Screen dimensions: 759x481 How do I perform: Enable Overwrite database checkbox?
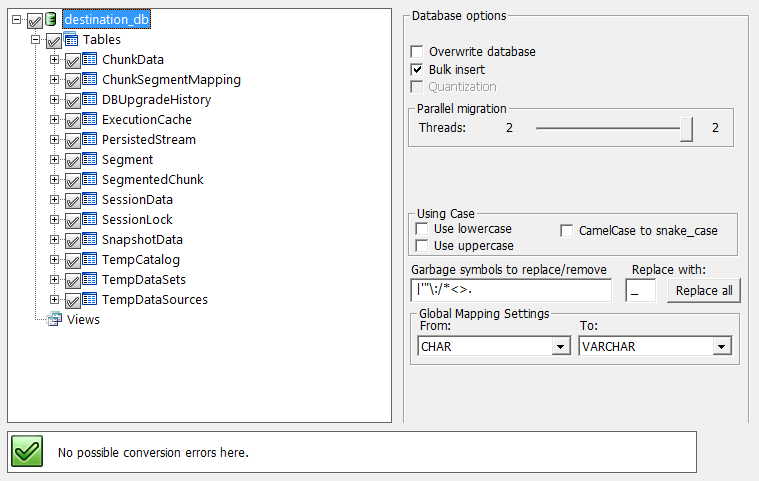416,51
